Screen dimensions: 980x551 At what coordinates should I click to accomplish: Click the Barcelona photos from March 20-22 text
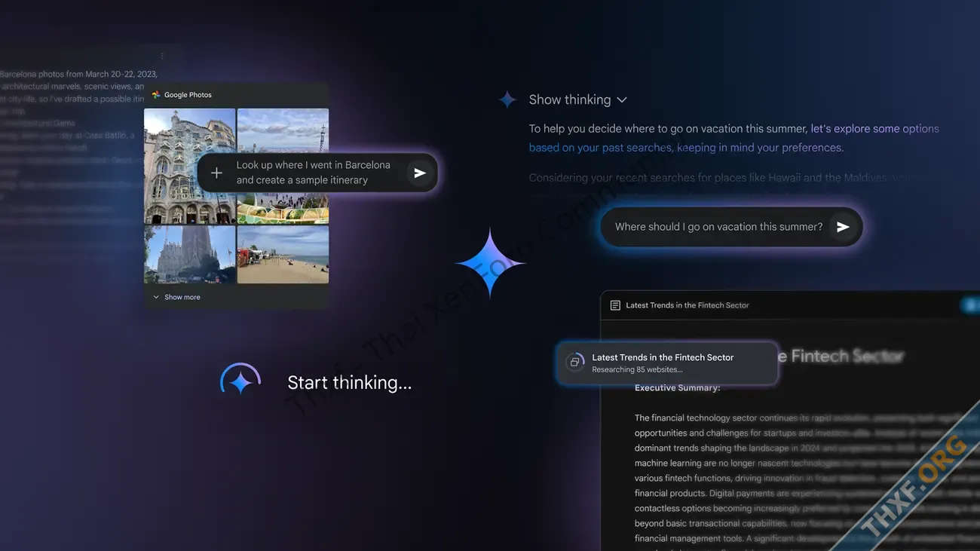click(78, 75)
